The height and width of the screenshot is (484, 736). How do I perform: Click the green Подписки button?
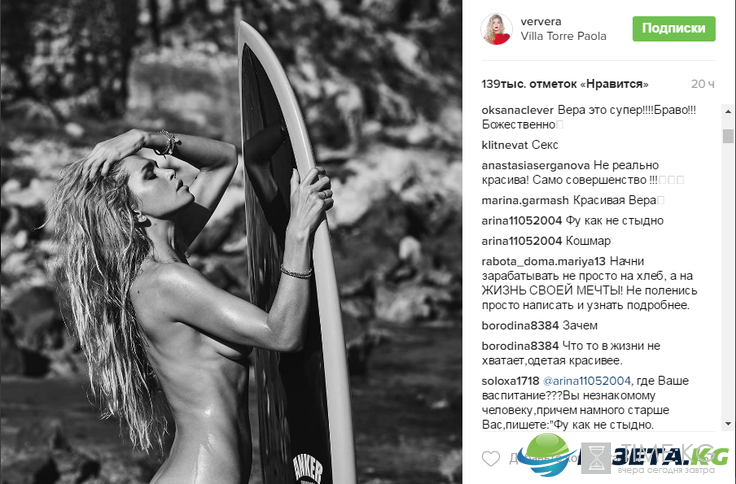pyautogui.click(x=674, y=29)
